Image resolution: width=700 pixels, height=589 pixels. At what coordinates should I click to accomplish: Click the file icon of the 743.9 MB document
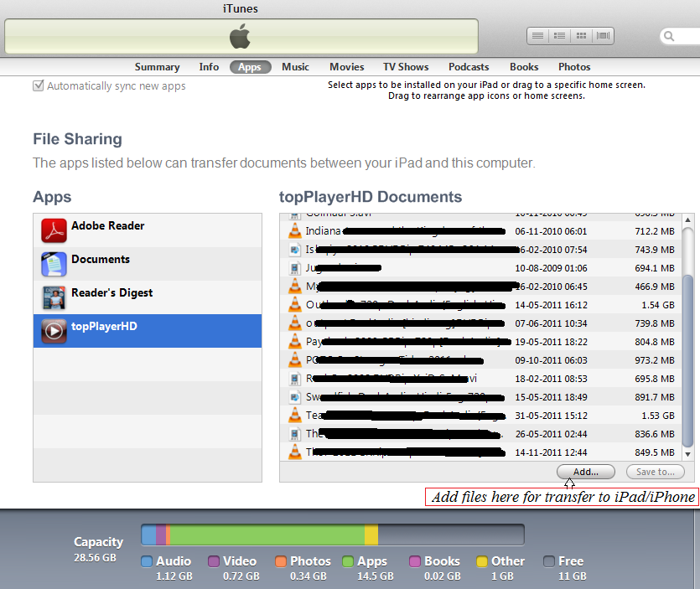[294, 250]
